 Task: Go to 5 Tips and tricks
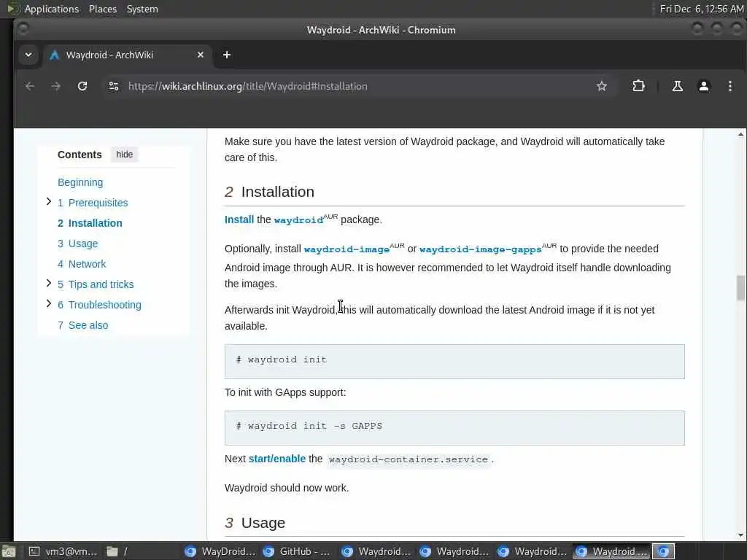[96, 285]
